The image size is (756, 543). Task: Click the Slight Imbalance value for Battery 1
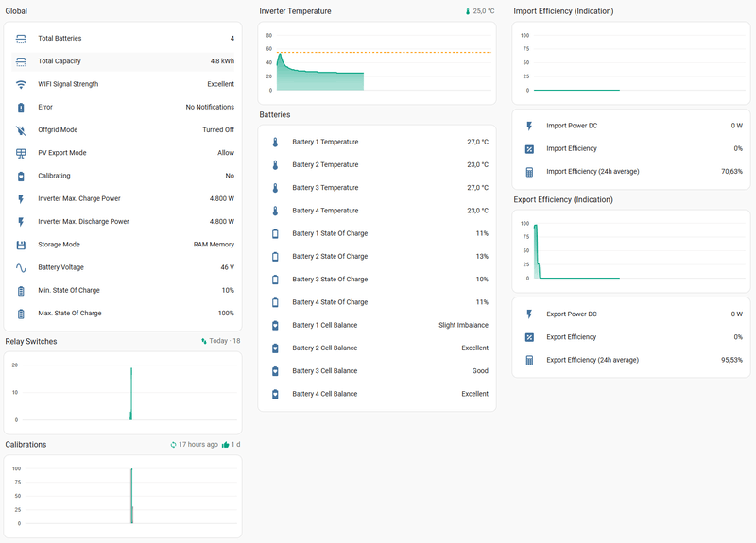click(x=463, y=325)
